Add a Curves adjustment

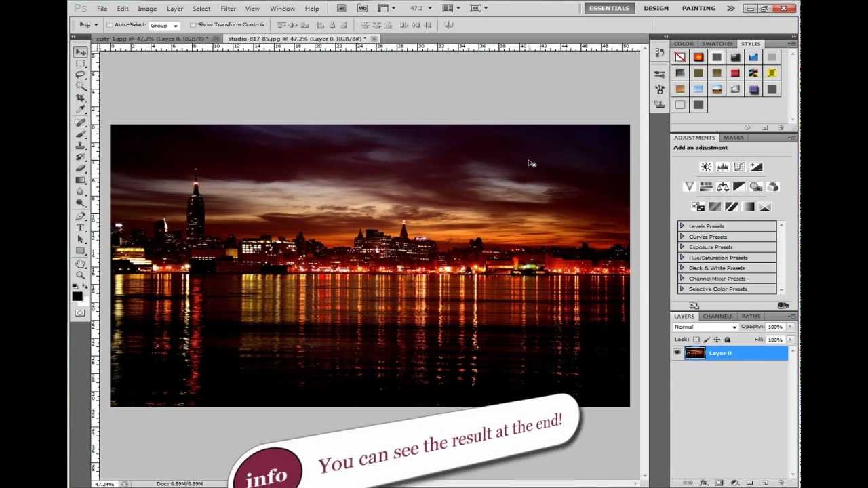coord(740,167)
